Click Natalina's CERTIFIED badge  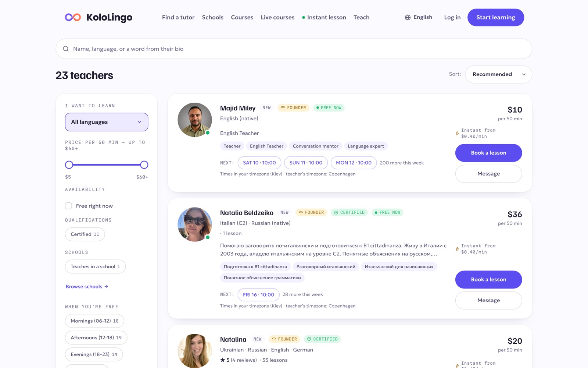click(x=322, y=339)
